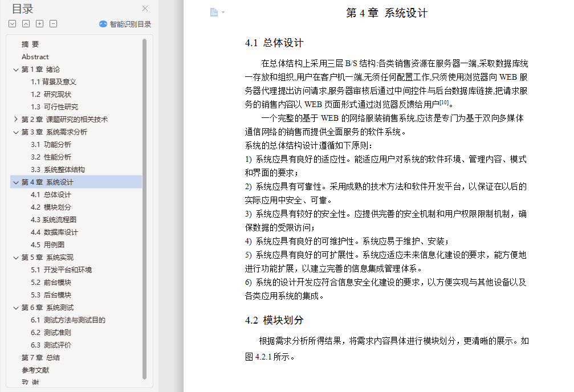Screen dimensions: 574x392
Task: Select 第2章 课题研究的相关技术 heading
Action: pyautogui.click(x=64, y=119)
